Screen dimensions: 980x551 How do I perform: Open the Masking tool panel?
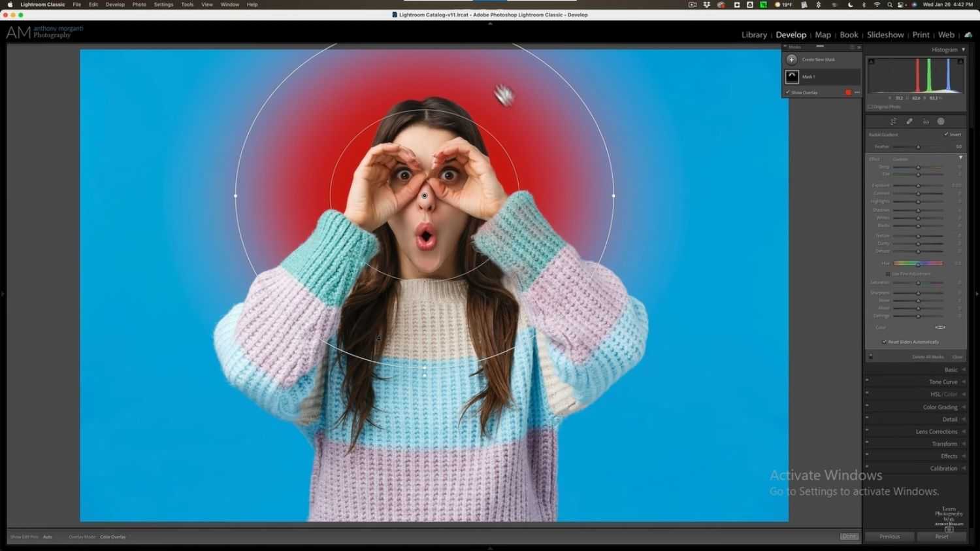[x=941, y=121]
